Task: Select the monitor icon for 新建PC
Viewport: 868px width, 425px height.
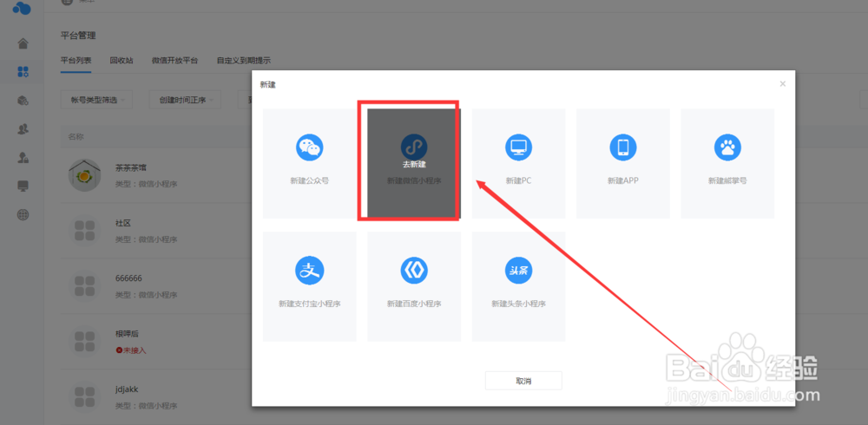Action: point(519,147)
